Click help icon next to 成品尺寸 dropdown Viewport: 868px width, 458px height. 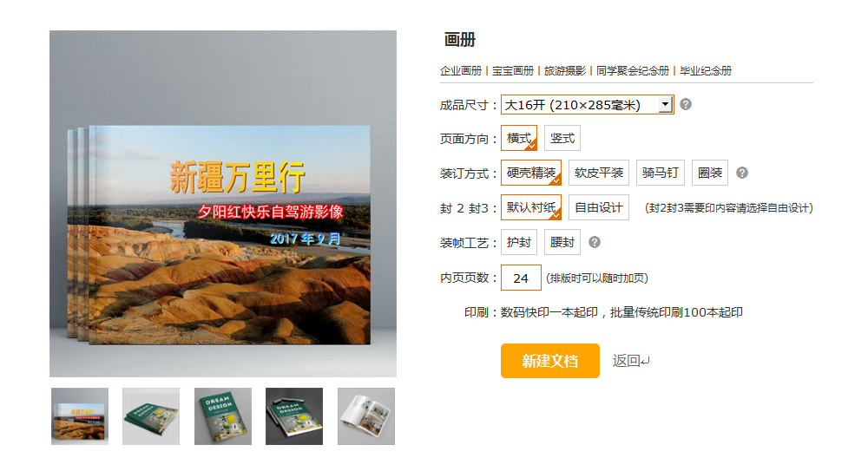[x=686, y=105]
